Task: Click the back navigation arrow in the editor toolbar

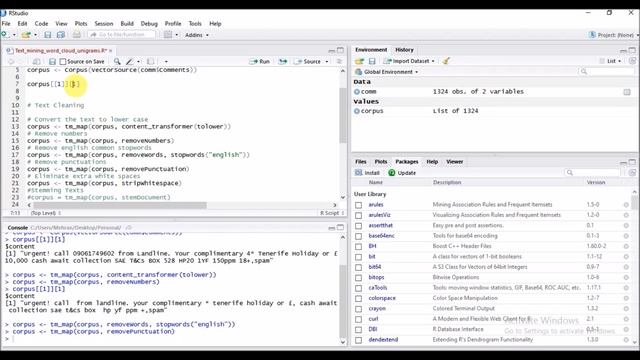Action: tap(11, 62)
